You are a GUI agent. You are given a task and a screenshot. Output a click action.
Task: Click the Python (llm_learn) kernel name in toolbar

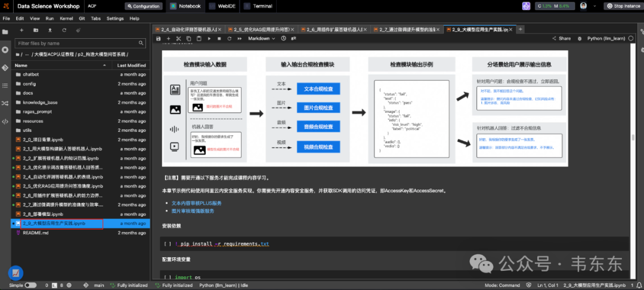tap(606, 38)
